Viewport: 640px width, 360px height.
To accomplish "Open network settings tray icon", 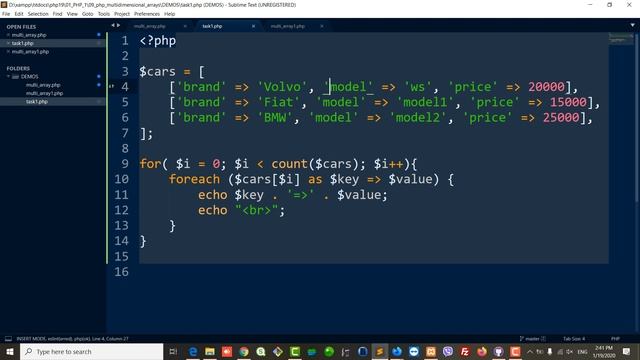I will (x=560, y=351).
